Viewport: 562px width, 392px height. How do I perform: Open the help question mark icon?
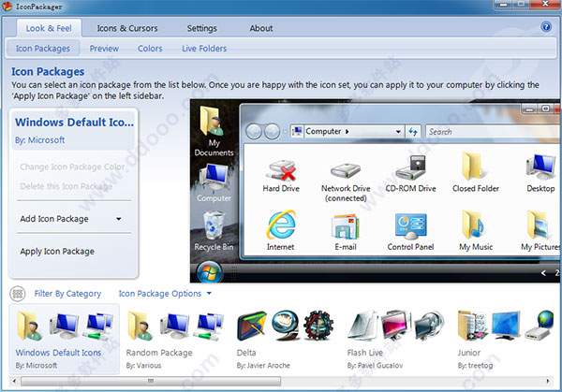pyautogui.click(x=546, y=26)
